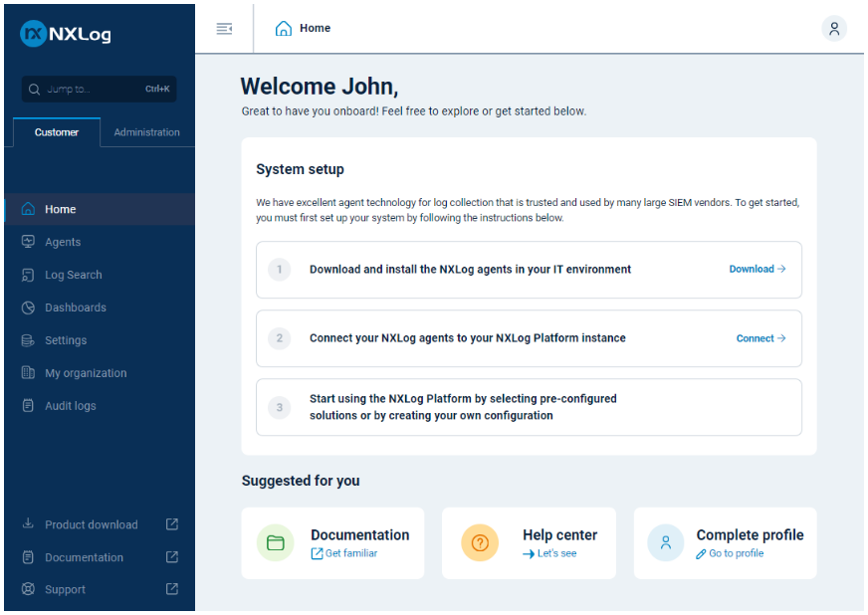Screen dimensions: 868x615
Task: Click the orange question mark Help center icon
Action: [480, 542]
